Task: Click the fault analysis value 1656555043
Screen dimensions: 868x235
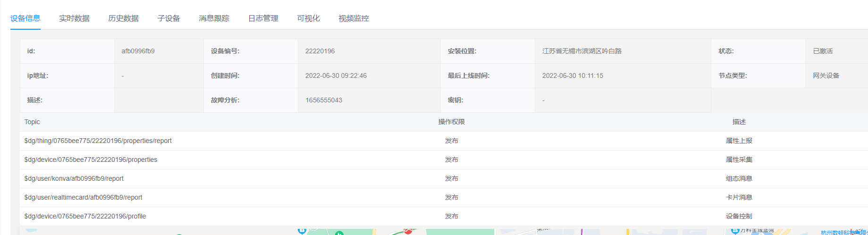Action: point(324,100)
